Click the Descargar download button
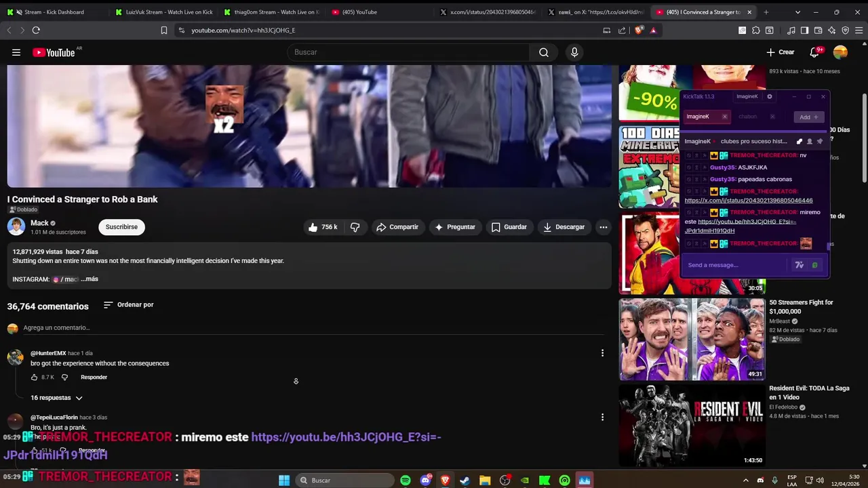Screen dimensions: 868x488 pyautogui.click(x=564, y=227)
